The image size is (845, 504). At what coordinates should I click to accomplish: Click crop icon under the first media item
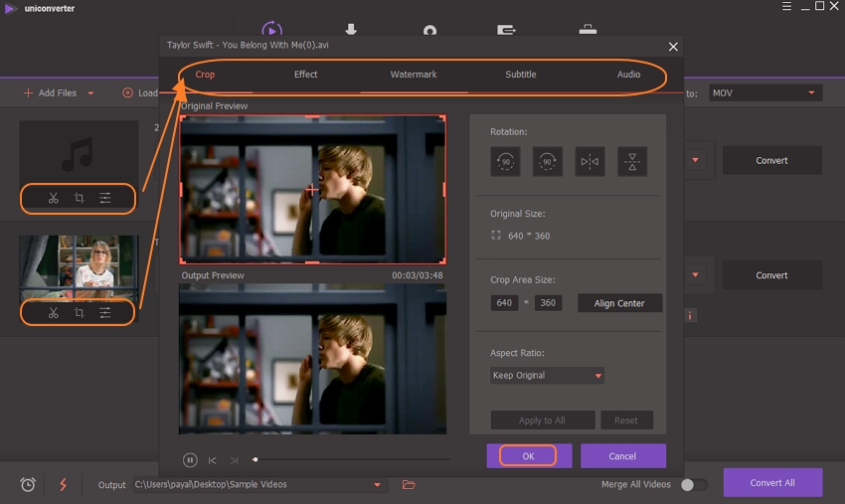click(80, 198)
